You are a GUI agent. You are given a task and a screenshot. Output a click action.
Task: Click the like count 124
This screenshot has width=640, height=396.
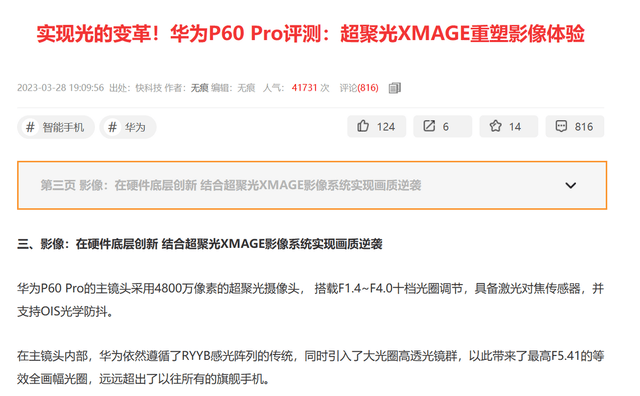tap(386, 127)
